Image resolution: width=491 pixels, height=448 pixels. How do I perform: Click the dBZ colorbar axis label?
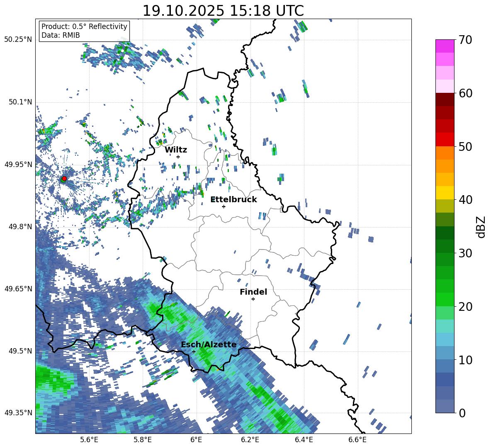481,227
